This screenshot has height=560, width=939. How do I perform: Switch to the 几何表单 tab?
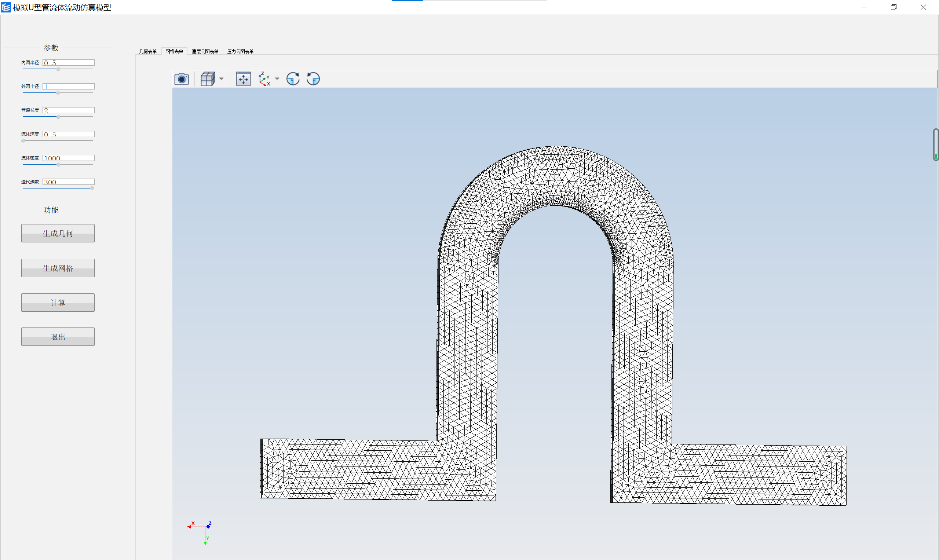(148, 51)
